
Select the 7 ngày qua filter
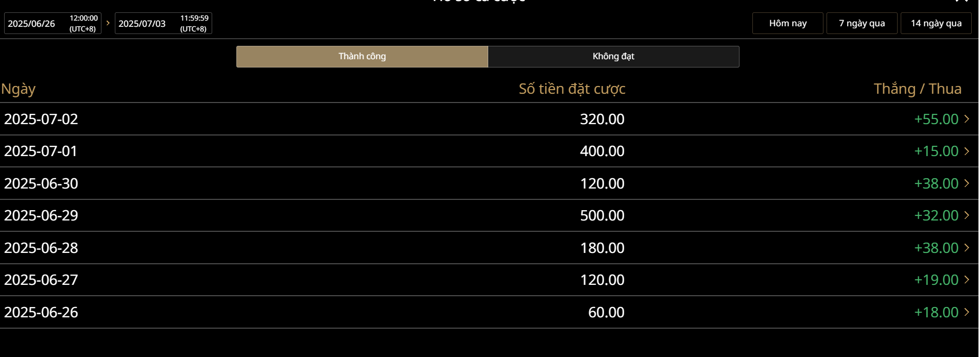pos(862,23)
